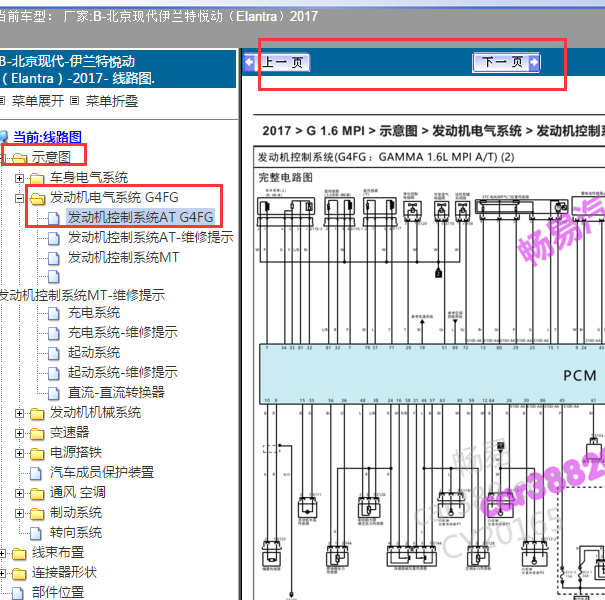
Task: Expand the 电源搭铁 node
Action: (19, 453)
